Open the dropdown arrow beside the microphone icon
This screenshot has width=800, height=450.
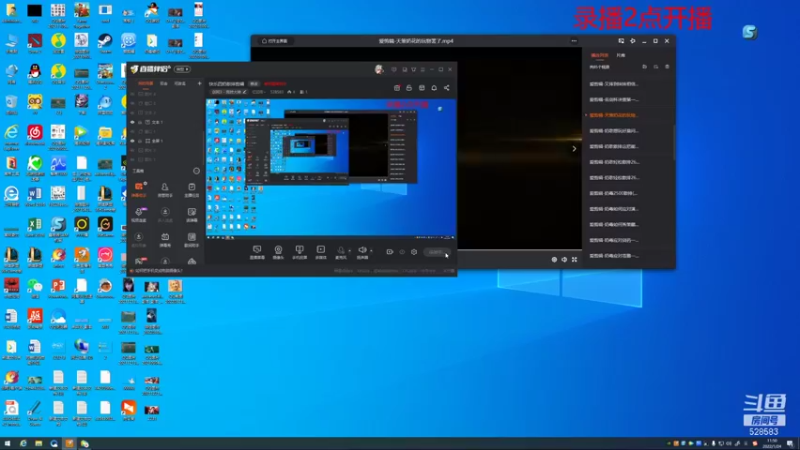pyautogui.click(x=349, y=251)
